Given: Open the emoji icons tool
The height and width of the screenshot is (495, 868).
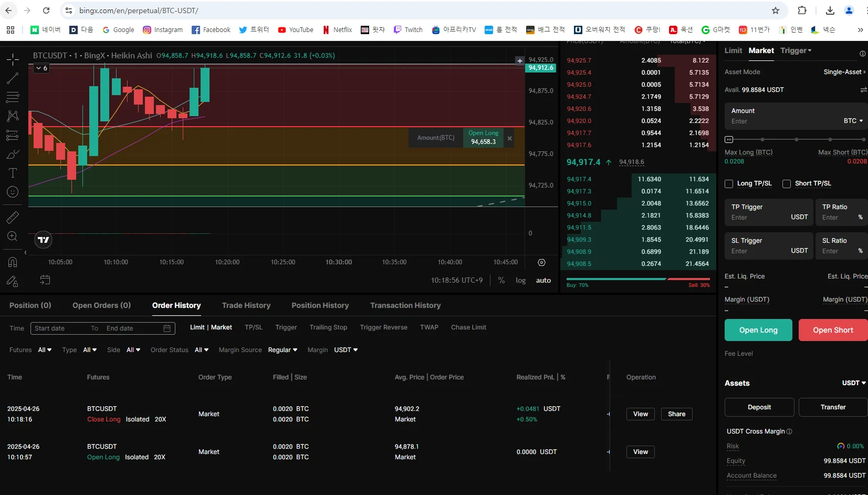Looking at the screenshot, I should 13,192.
